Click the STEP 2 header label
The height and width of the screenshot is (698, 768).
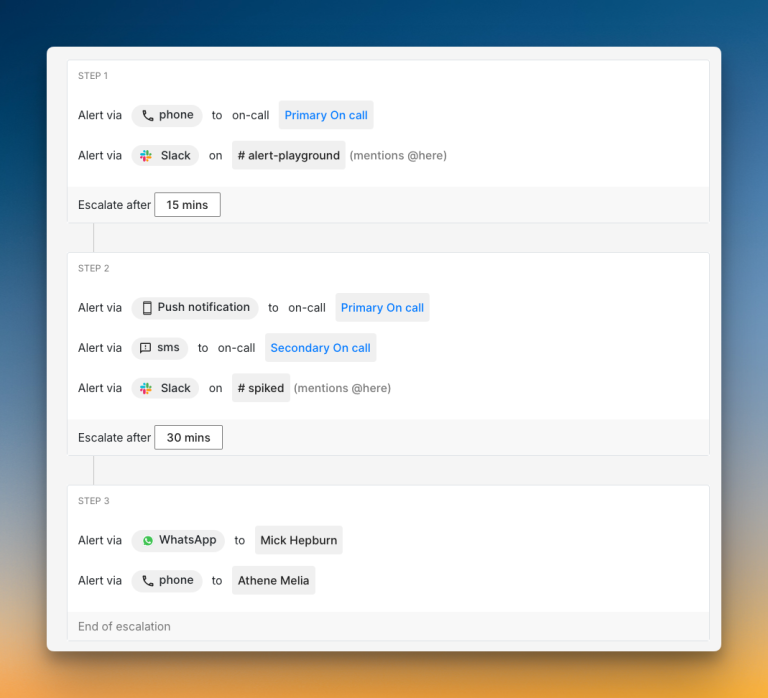coord(94,269)
